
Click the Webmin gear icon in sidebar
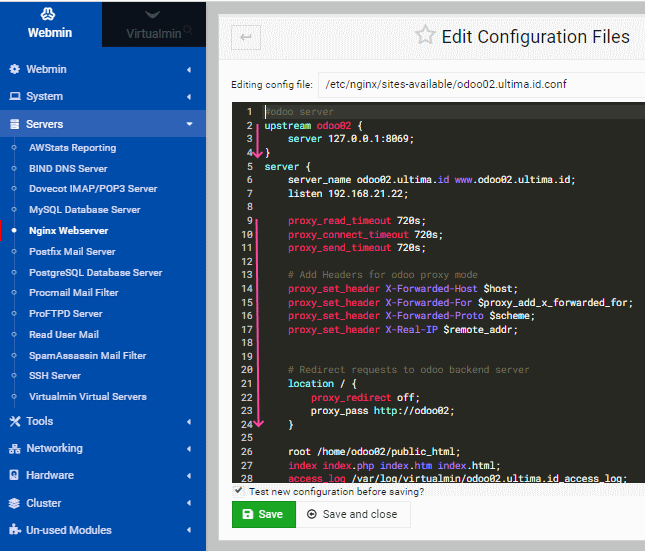pyautogui.click(x=14, y=69)
